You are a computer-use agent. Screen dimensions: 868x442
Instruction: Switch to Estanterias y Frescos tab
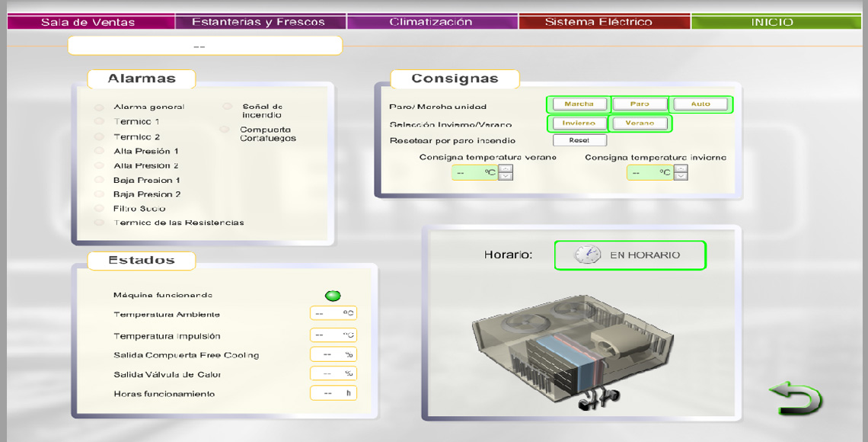tap(260, 22)
